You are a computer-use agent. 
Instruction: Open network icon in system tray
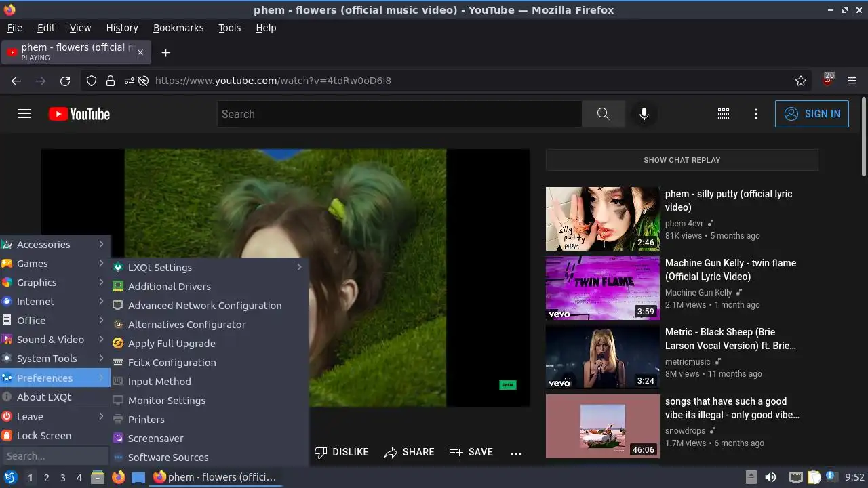click(796, 477)
